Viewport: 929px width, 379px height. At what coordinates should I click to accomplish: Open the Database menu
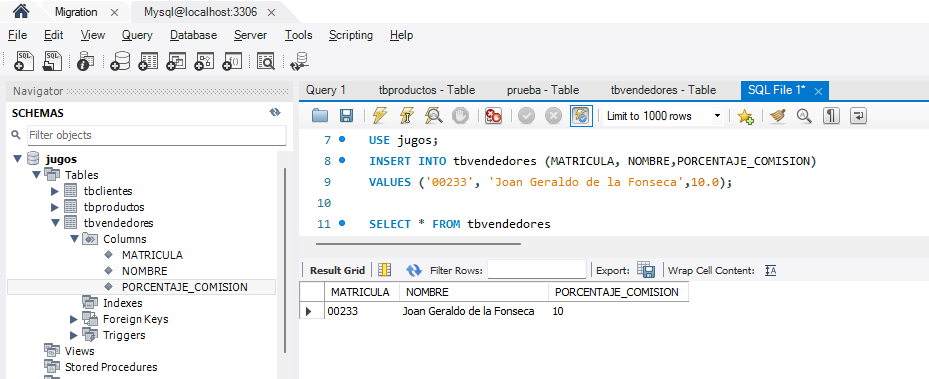pyautogui.click(x=194, y=35)
